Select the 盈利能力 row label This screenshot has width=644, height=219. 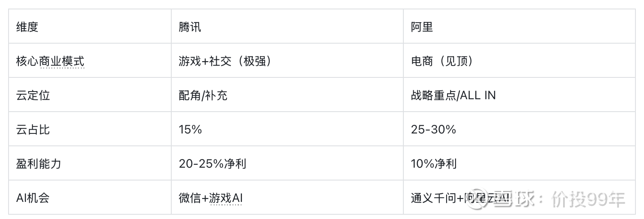click(x=39, y=163)
